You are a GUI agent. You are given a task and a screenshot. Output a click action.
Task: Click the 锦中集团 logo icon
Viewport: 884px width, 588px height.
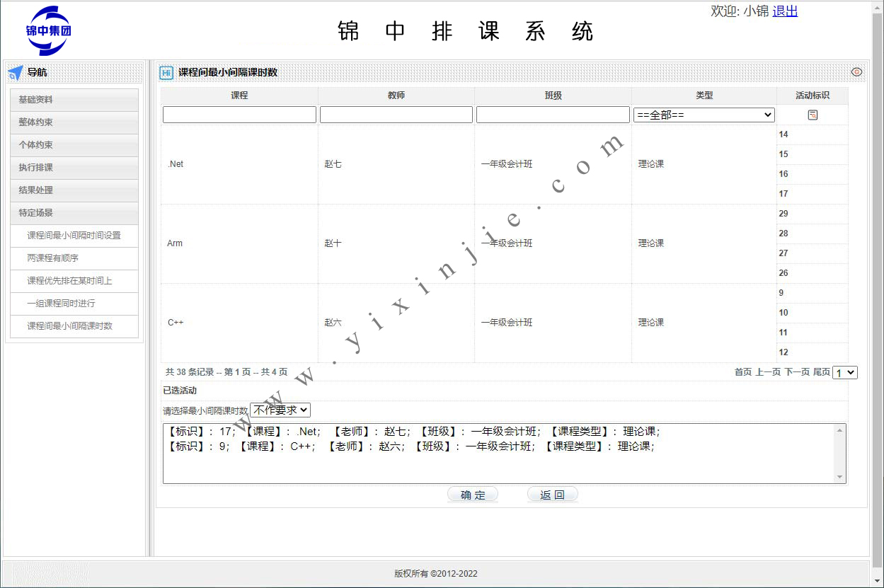[48, 30]
